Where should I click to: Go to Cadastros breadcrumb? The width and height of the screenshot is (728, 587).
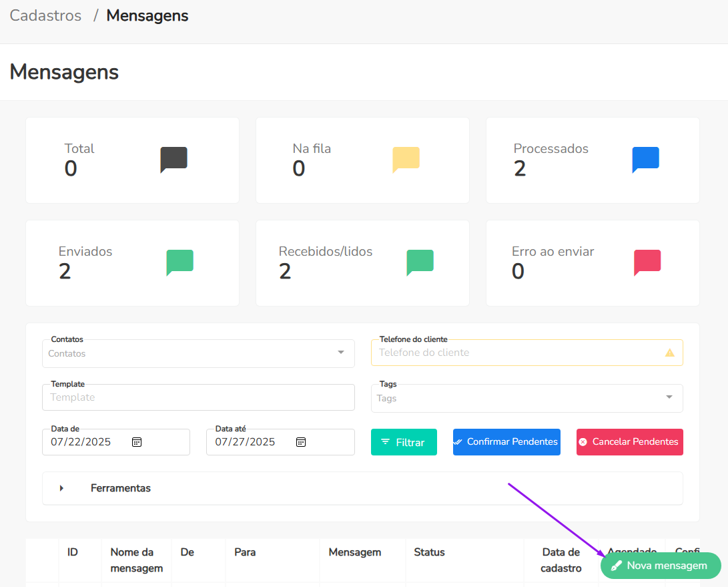45,16
